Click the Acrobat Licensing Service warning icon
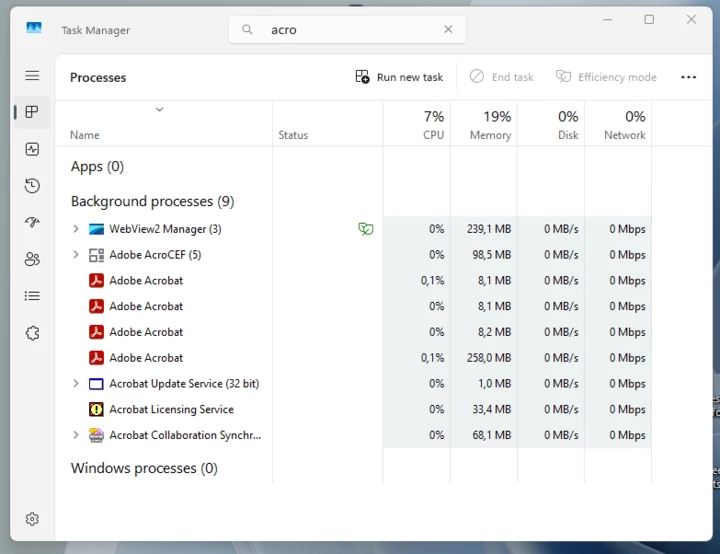The height and width of the screenshot is (554, 720). (x=96, y=409)
